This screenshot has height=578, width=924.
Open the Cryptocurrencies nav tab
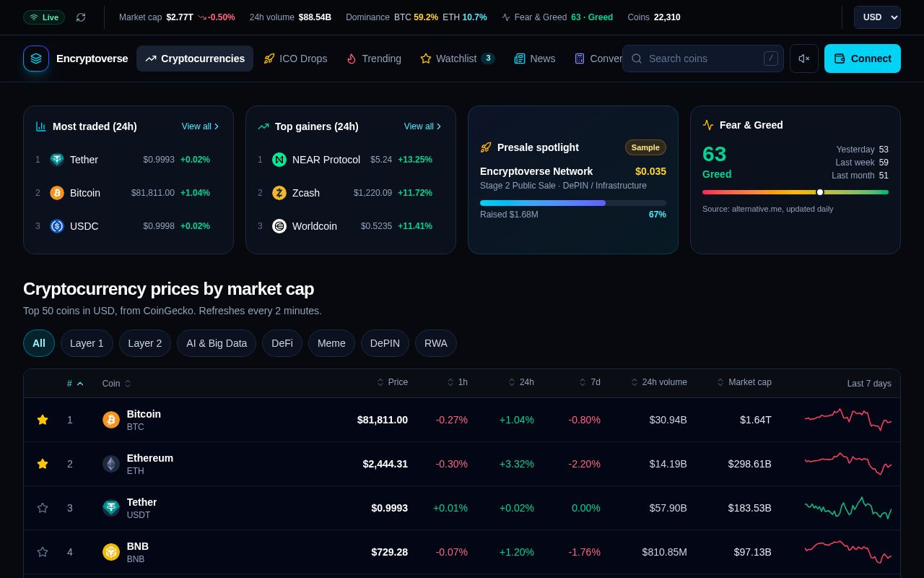195,59
